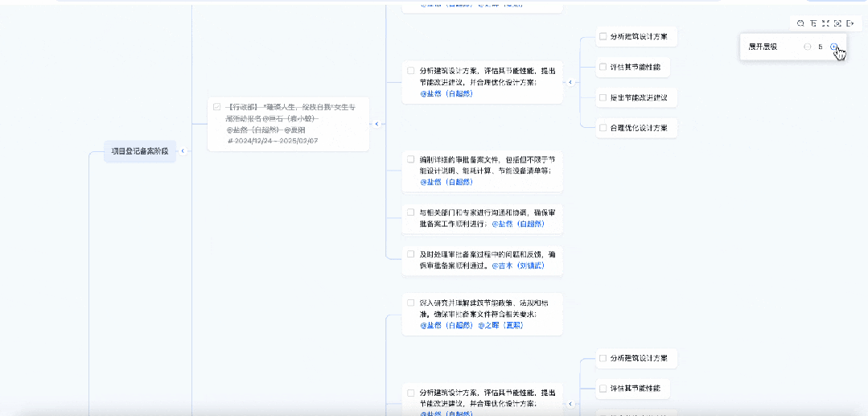Click the locate-center focus icon in toolbar
The width and height of the screenshot is (868, 416).
click(837, 23)
